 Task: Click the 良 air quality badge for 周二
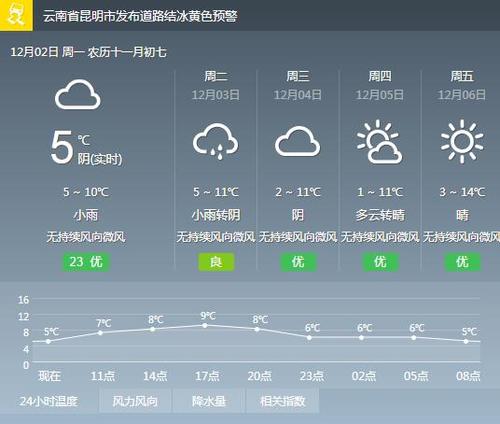pos(216,262)
